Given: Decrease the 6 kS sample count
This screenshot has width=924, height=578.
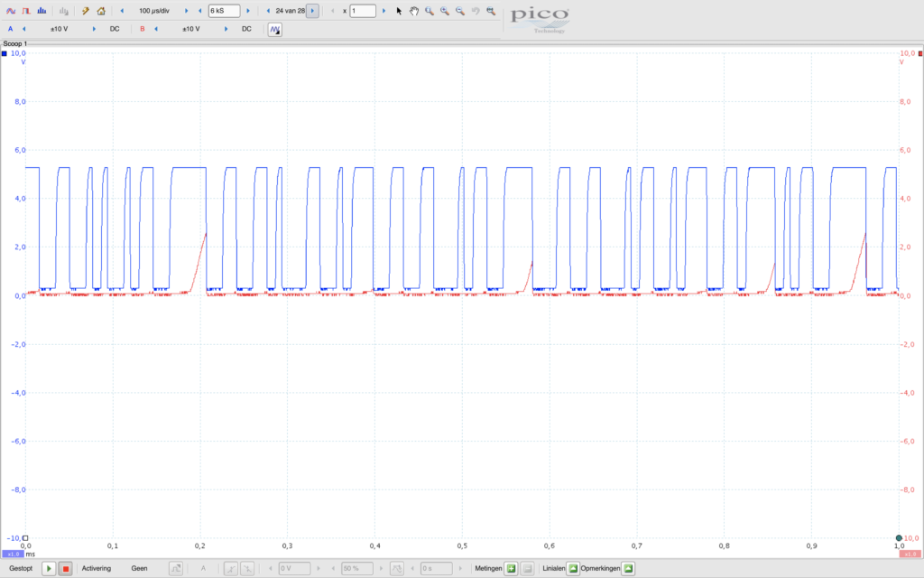Looking at the screenshot, I should coord(199,11).
